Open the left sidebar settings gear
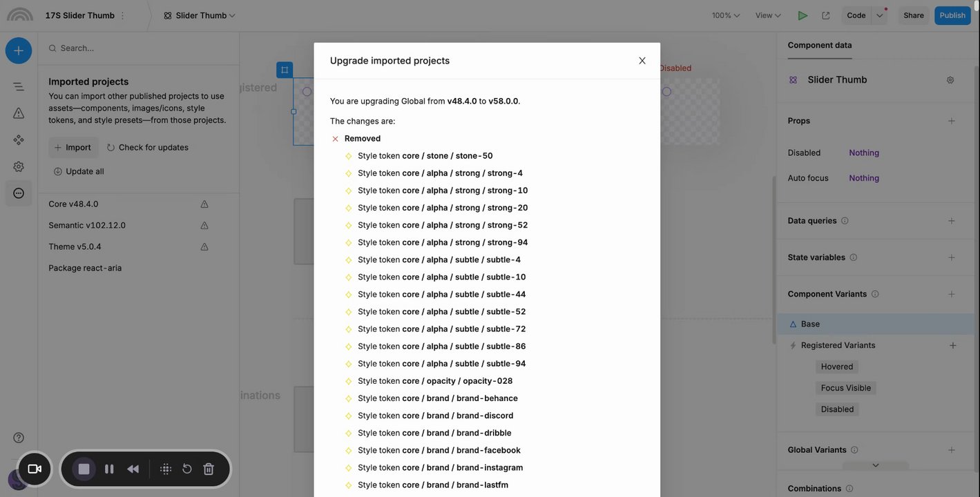The image size is (980, 497). (x=19, y=166)
